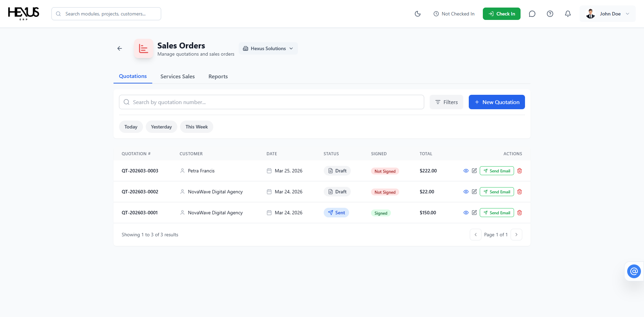
Task: Open notifications bell icon
Action: [x=568, y=14]
